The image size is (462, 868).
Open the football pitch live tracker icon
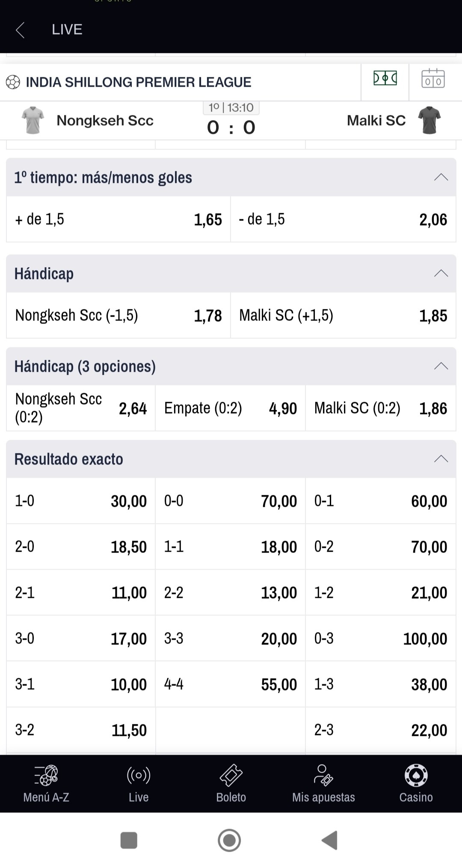[385, 78]
